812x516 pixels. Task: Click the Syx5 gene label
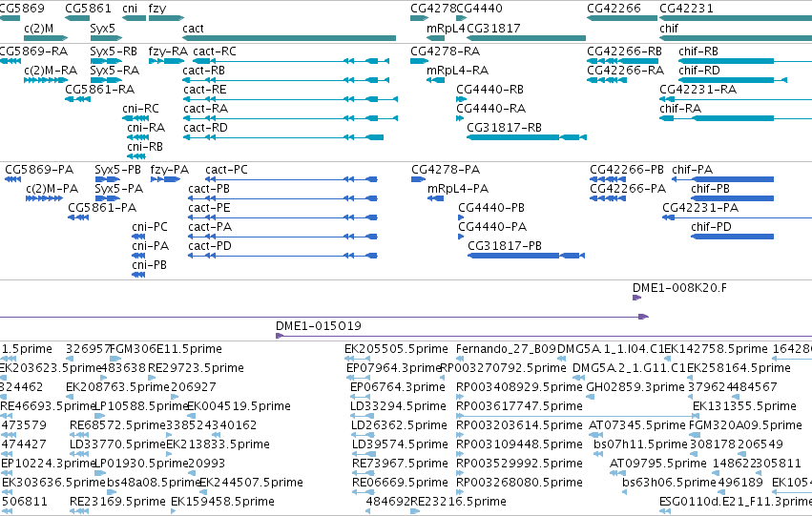(102, 29)
